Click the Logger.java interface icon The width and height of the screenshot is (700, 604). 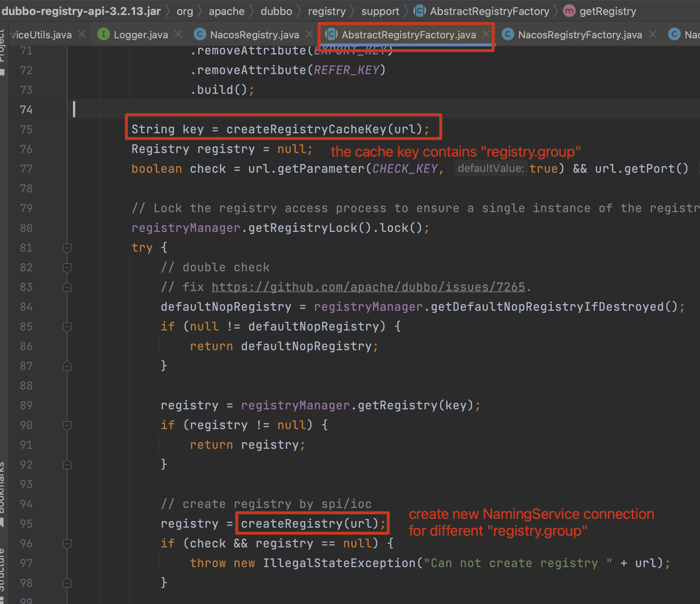pyautogui.click(x=104, y=34)
